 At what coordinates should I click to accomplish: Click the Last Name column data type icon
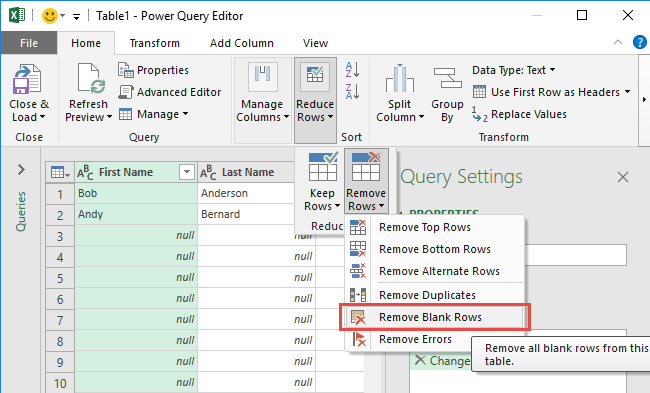tap(208, 172)
